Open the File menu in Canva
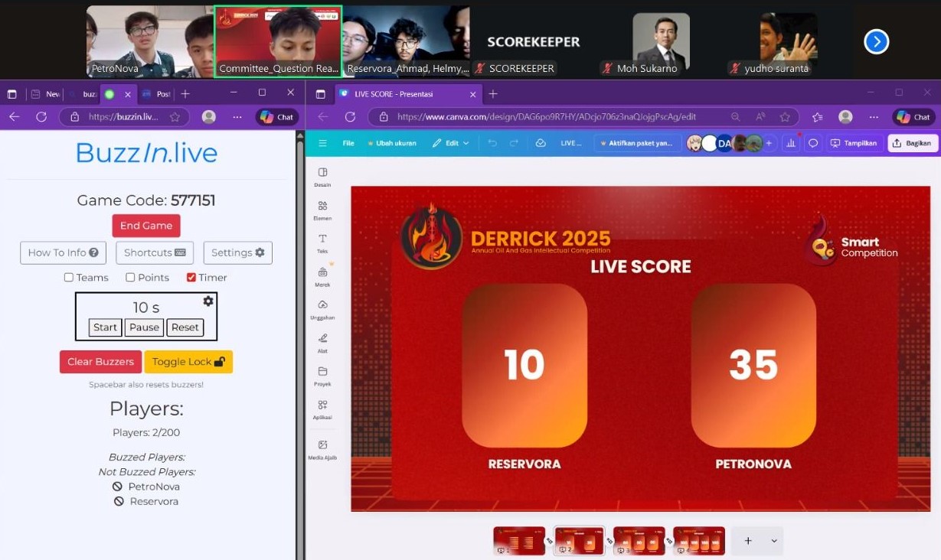The width and height of the screenshot is (941, 560). (348, 143)
